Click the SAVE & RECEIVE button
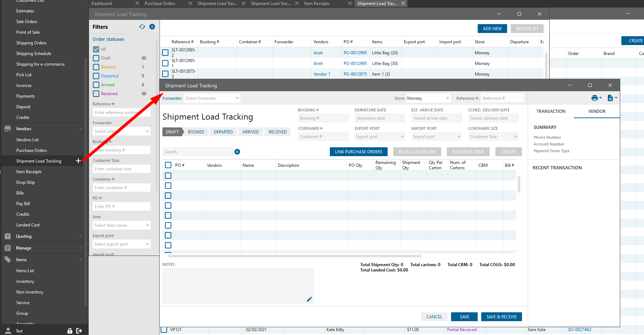644x335 pixels. 501,317
